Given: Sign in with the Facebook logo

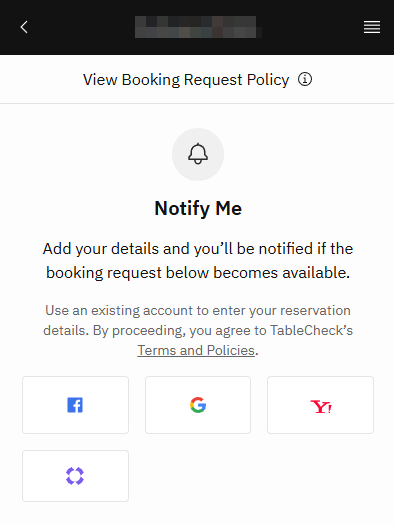Looking at the screenshot, I should coord(75,405).
